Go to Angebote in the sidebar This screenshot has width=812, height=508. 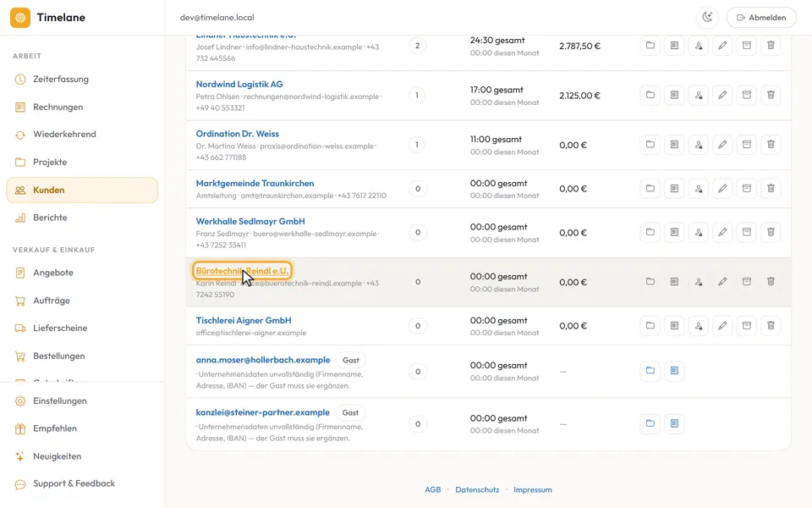click(x=82, y=273)
